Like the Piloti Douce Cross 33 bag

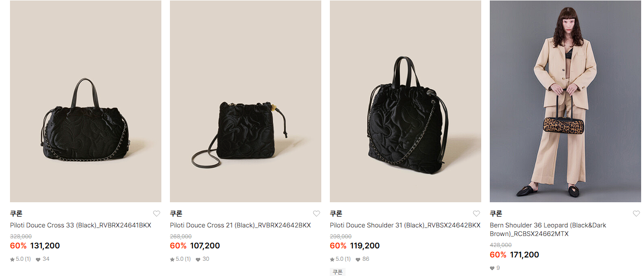pyautogui.click(x=157, y=214)
